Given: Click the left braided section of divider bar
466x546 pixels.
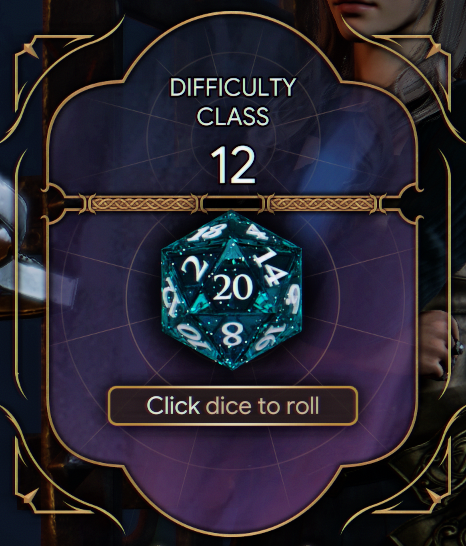Looking at the screenshot, I should coord(142,203).
